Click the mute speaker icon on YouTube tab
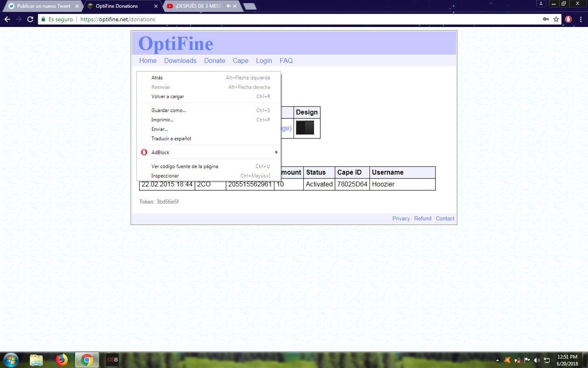The height and width of the screenshot is (368, 588). point(228,6)
